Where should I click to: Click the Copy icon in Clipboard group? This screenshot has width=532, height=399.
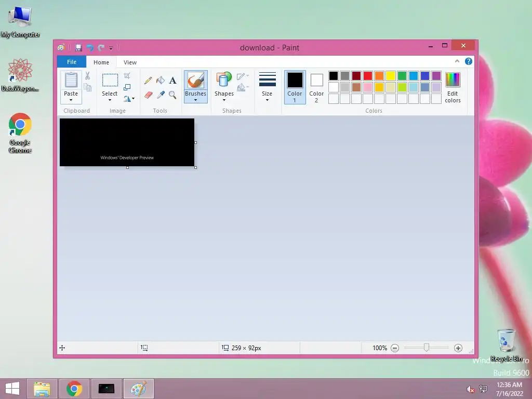pyautogui.click(x=87, y=88)
